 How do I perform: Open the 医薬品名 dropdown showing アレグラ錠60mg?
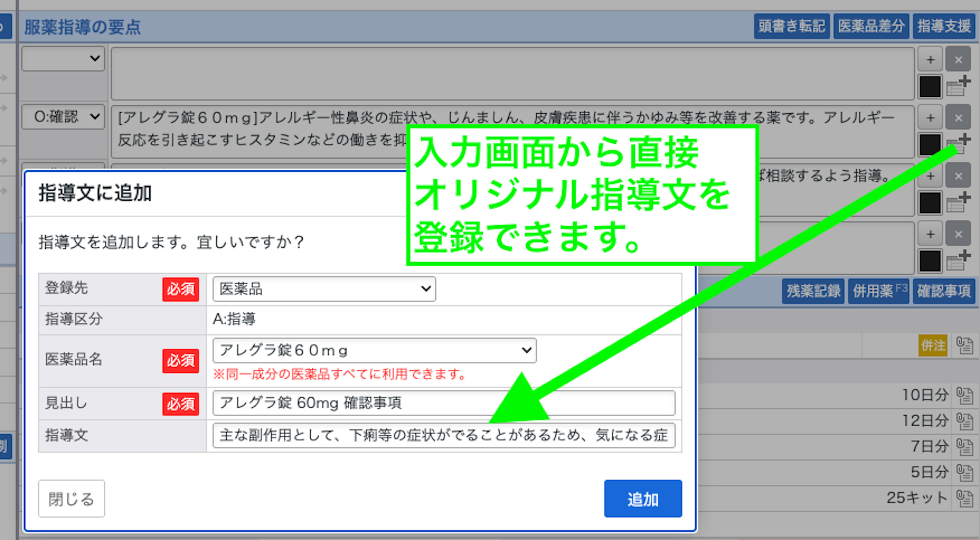click(374, 350)
